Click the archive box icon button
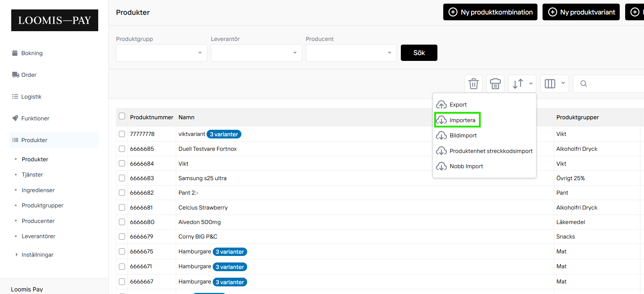The image size is (644, 294). 495,84
